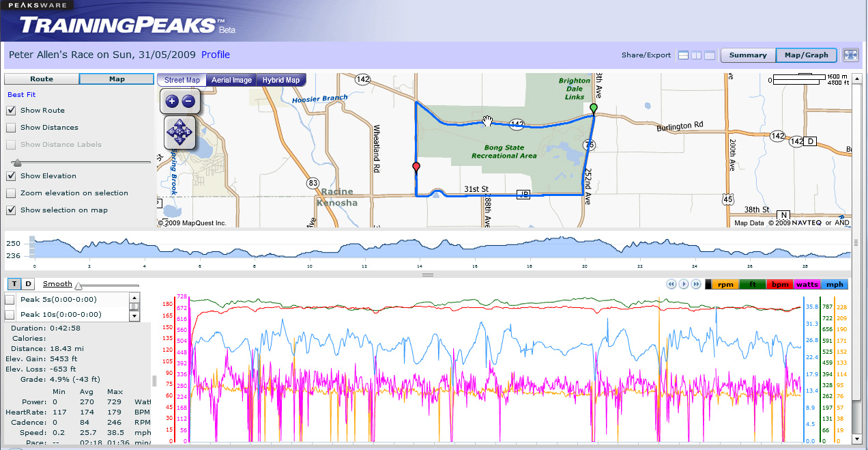Image resolution: width=868 pixels, height=450 pixels.
Task: Click the Brighton Dale Links label
Action: 575,89
